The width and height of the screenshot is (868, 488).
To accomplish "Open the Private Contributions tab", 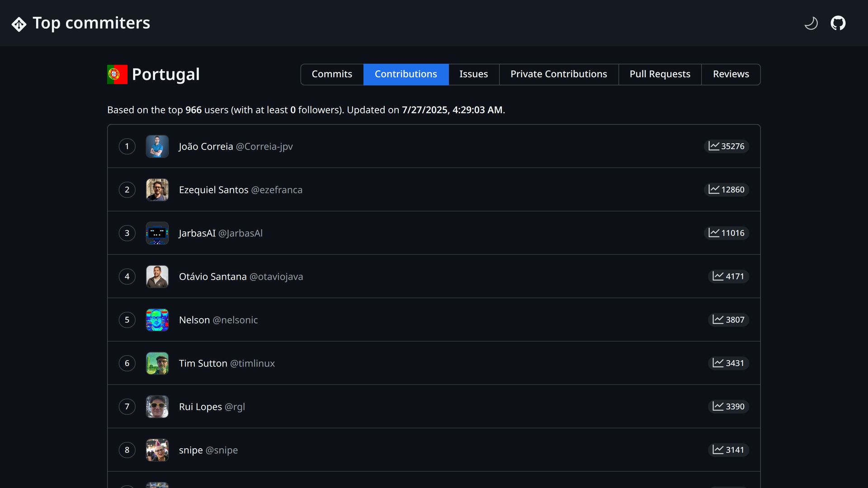I will [x=558, y=74].
